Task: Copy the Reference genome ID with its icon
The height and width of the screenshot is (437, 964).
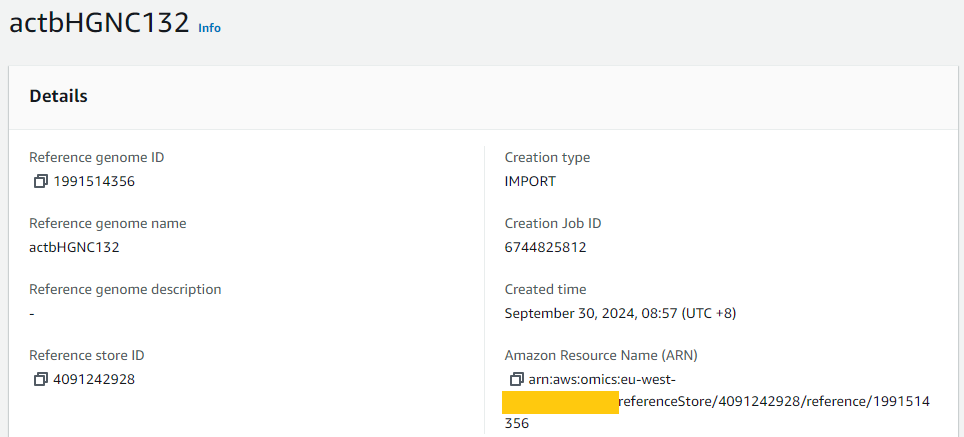Action: pos(40,181)
